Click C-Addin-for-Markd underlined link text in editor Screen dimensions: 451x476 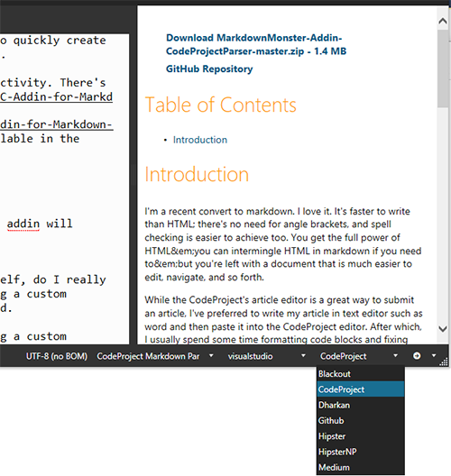(56, 96)
